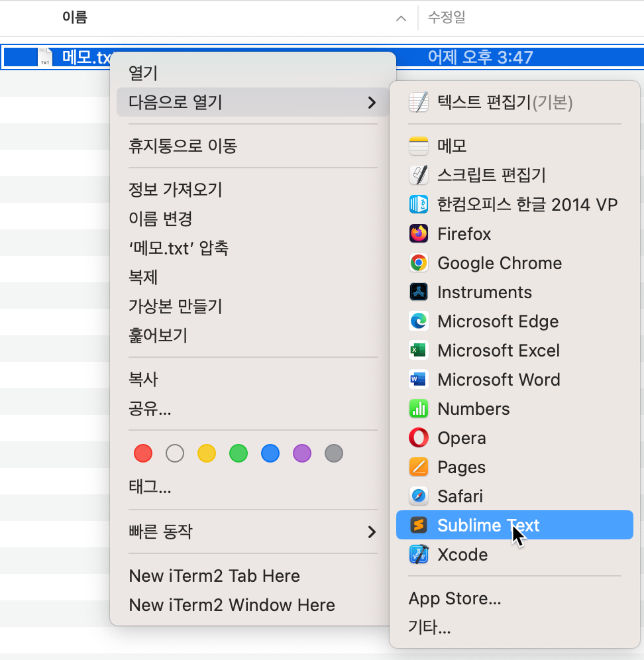Viewport: 644px width, 660px height.
Task: Click the Microsoft Edge icon
Action: click(418, 321)
